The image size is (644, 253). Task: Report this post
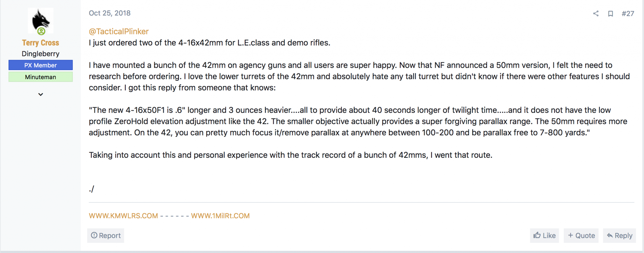pyautogui.click(x=106, y=235)
